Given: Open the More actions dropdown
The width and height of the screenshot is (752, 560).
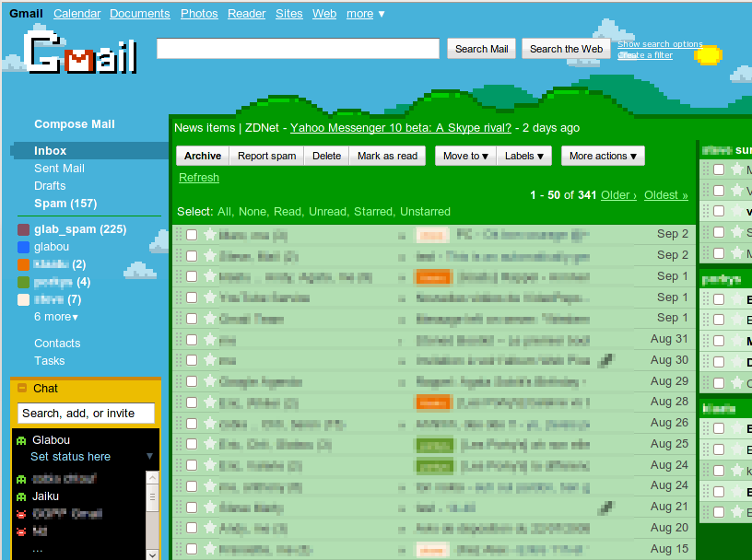Looking at the screenshot, I should tap(603, 156).
